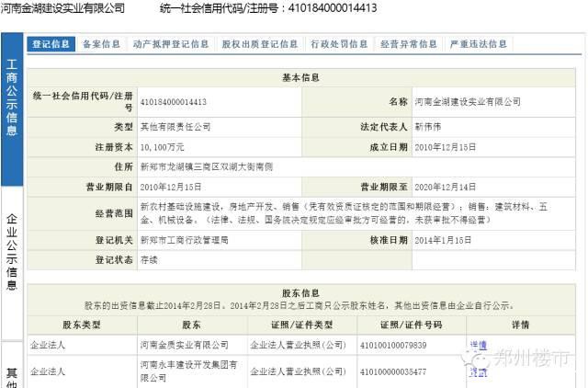Image resolution: width=588 pixels, height=388 pixels.
Task: Click legal representative 靳伟伟
Action: [x=428, y=127]
